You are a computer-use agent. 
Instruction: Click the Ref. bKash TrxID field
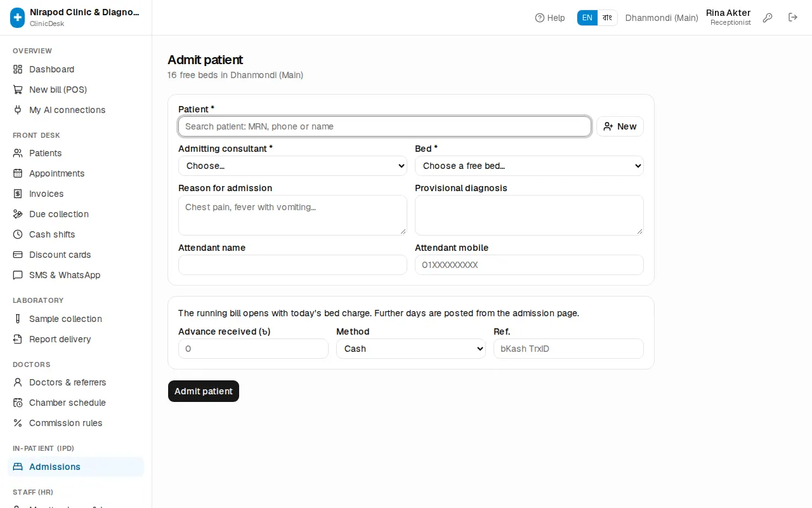[568, 349]
